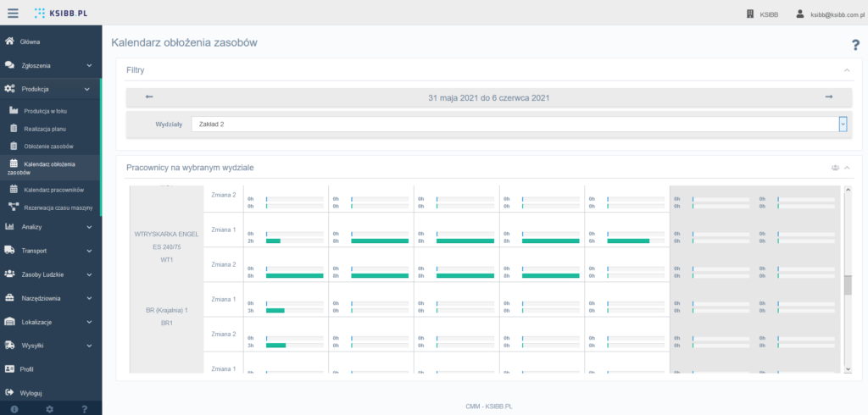Click WT1 Zmiana 2 first day load bar
The height and width of the screenshot is (415, 868).
pos(294,275)
